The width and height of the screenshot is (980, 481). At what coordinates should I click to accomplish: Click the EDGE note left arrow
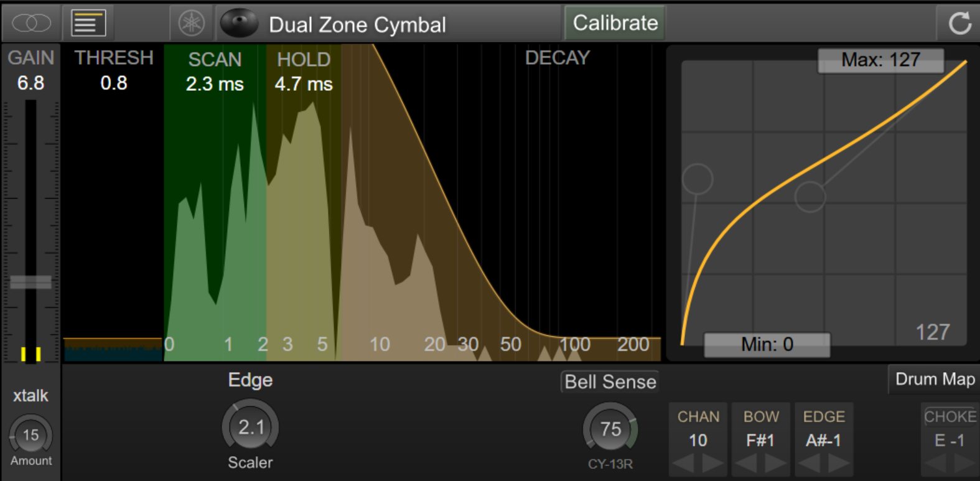coord(809,463)
